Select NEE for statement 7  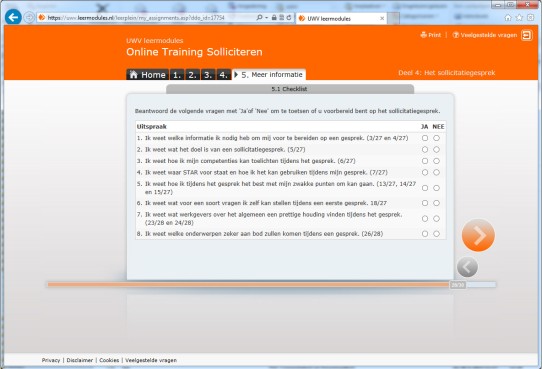coord(437,219)
